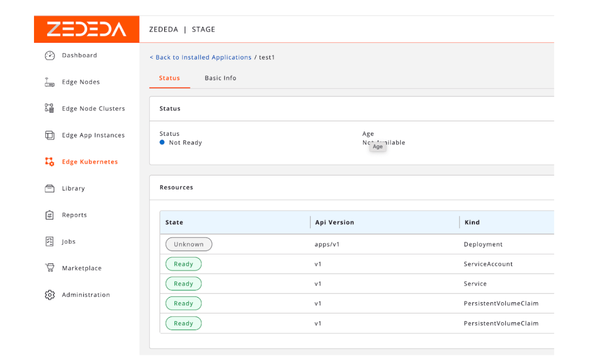Click the Edge App Instances icon
Image resolution: width=597 pixels, height=364 pixels.
point(49,135)
